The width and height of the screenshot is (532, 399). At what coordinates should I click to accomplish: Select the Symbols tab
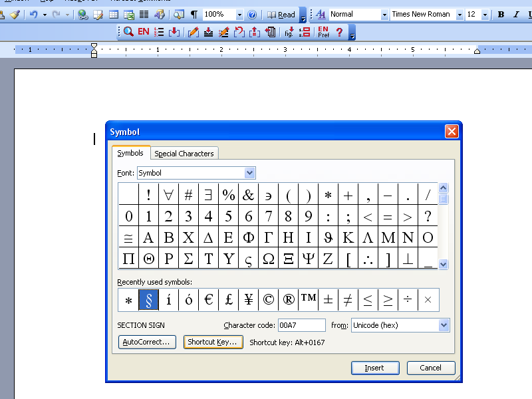130,153
